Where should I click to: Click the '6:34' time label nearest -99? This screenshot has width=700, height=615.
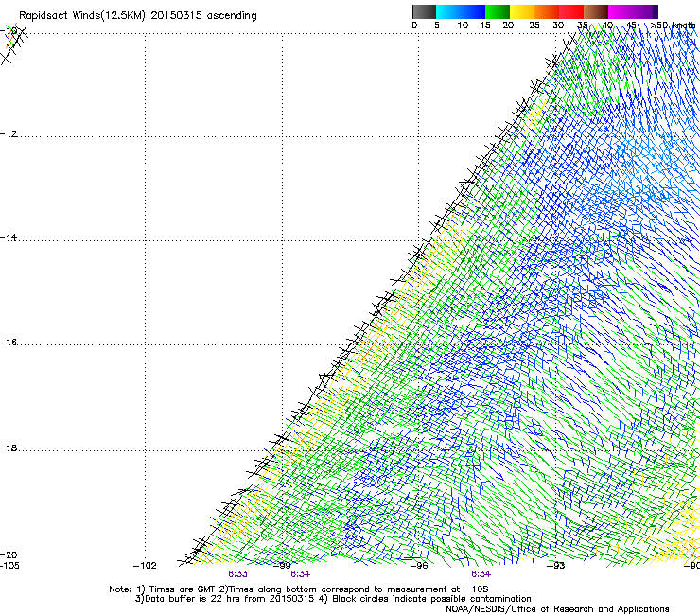tap(301, 574)
